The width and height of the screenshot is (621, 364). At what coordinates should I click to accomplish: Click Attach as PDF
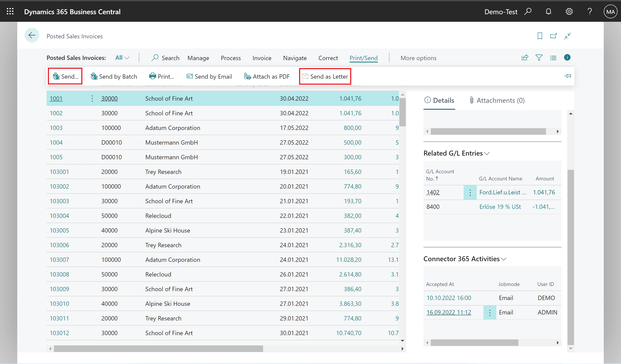coord(267,76)
